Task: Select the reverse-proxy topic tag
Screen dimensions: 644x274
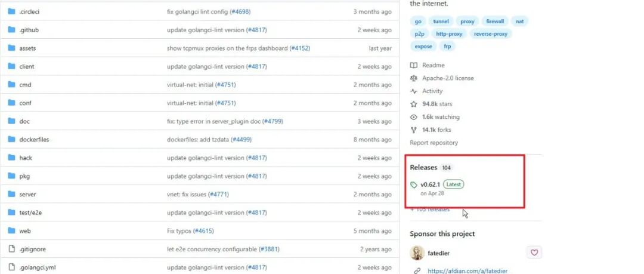Action: click(490, 34)
